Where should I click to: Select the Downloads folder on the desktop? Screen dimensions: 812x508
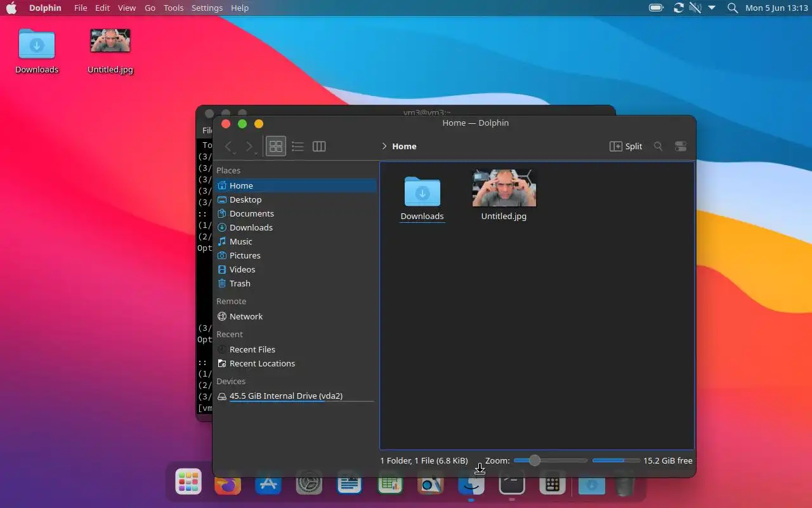point(37,51)
